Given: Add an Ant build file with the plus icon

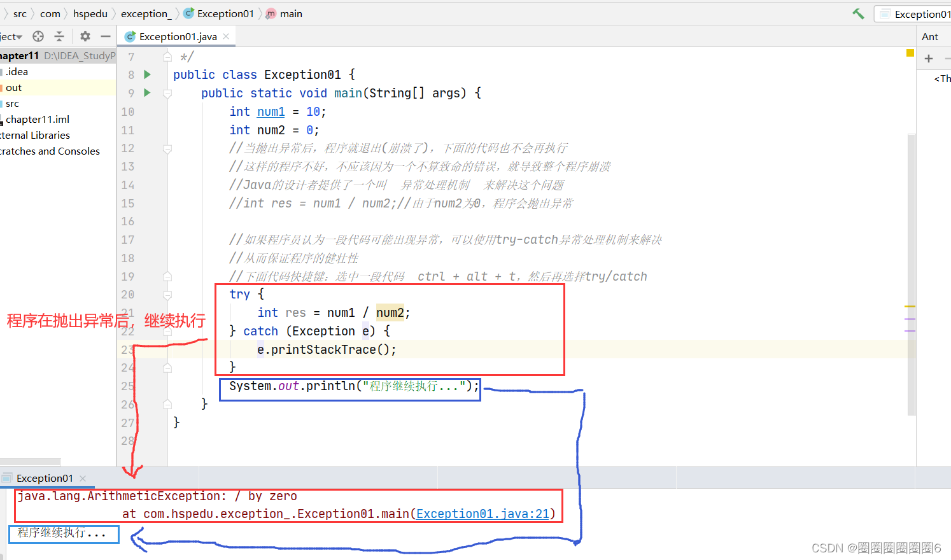Looking at the screenshot, I should 929,59.
